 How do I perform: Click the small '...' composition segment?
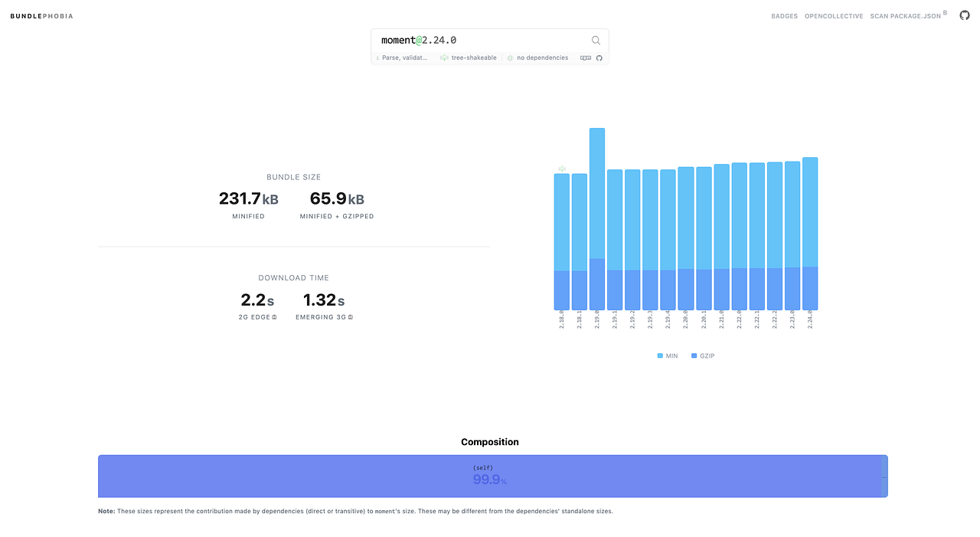point(884,476)
